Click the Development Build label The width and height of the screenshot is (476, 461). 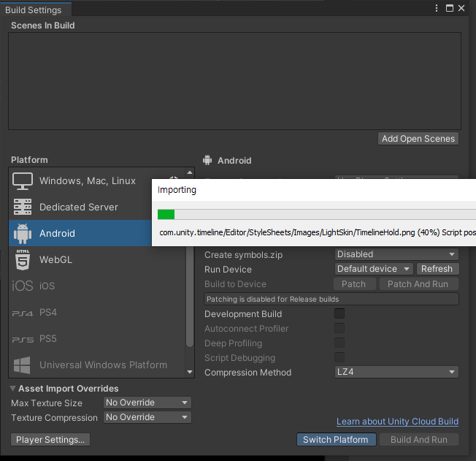tap(243, 314)
